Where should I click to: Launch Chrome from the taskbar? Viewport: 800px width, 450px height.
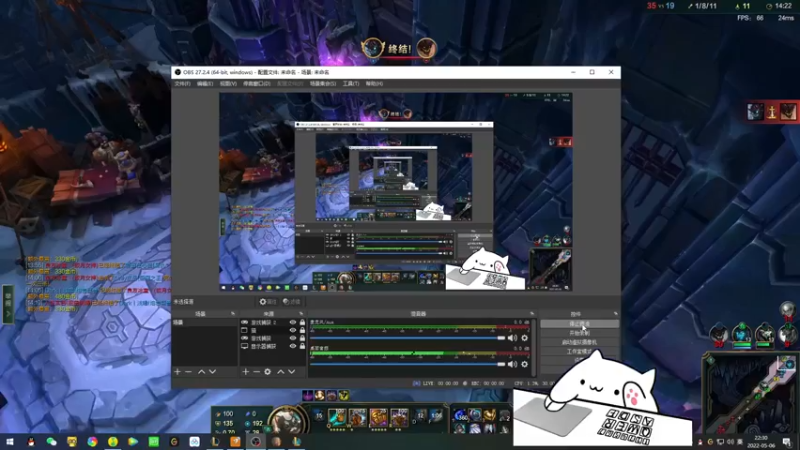[92, 442]
